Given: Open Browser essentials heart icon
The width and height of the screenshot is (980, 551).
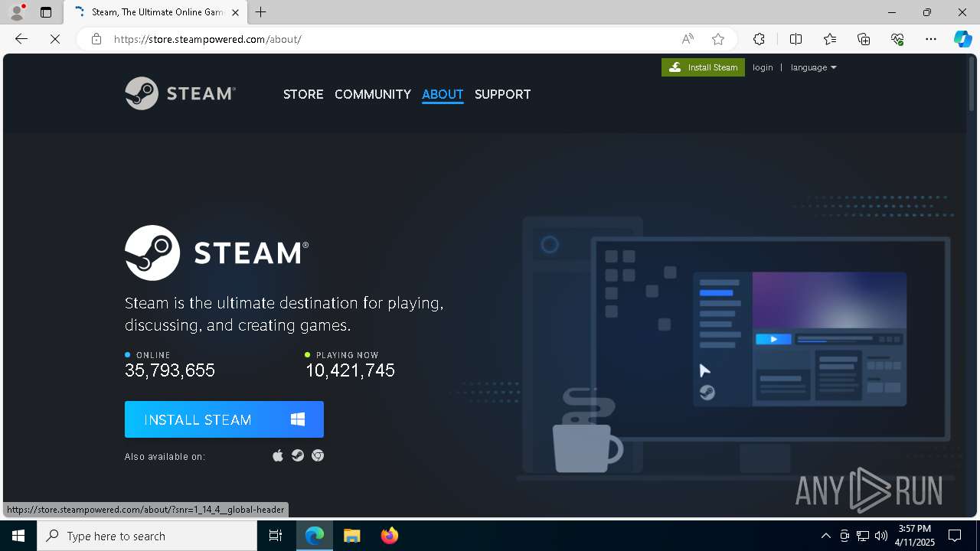Looking at the screenshot, I should (897, 39).
